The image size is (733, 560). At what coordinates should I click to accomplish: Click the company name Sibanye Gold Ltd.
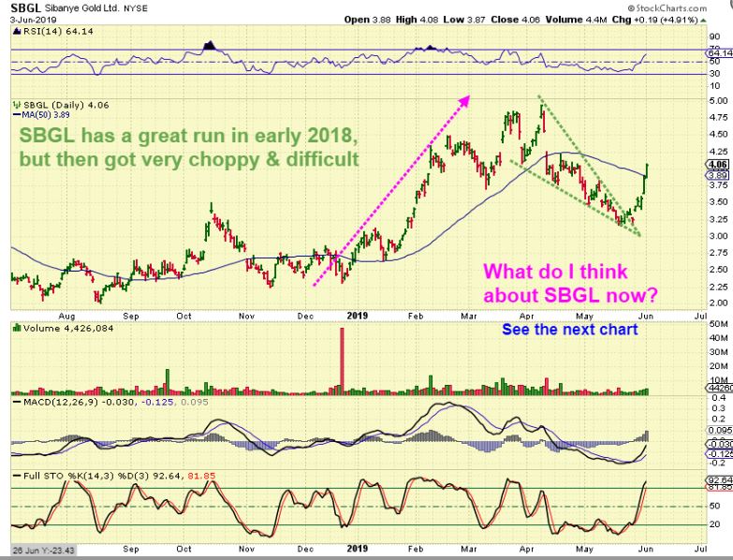(x=82, y=8)
